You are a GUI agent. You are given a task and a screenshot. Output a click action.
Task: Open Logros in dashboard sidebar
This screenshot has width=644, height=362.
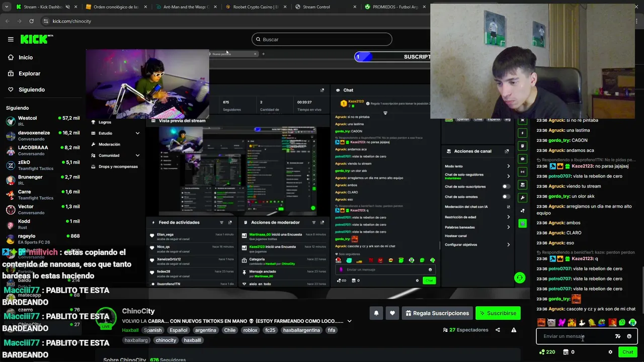coord(102,122)
